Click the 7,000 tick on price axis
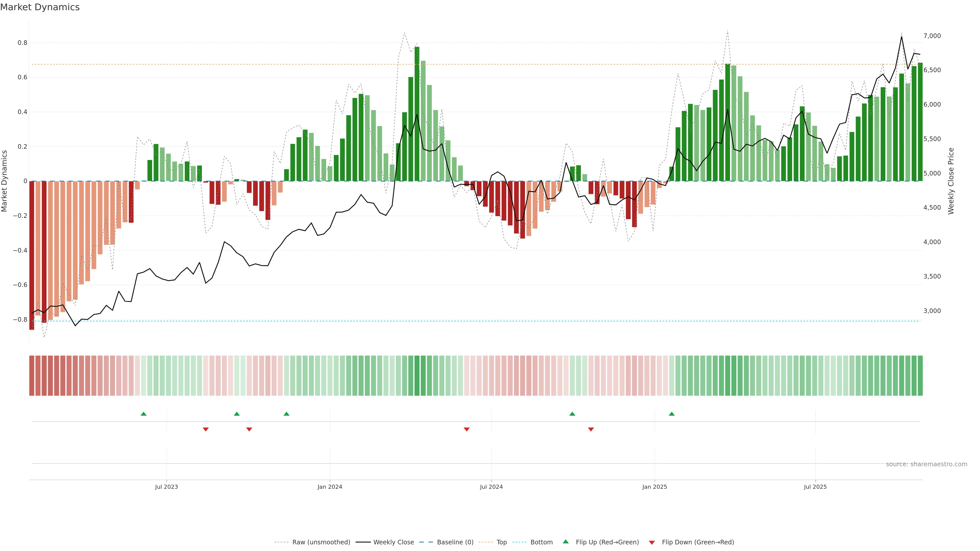This screenshot has width=980, height=551. (932, 36)
